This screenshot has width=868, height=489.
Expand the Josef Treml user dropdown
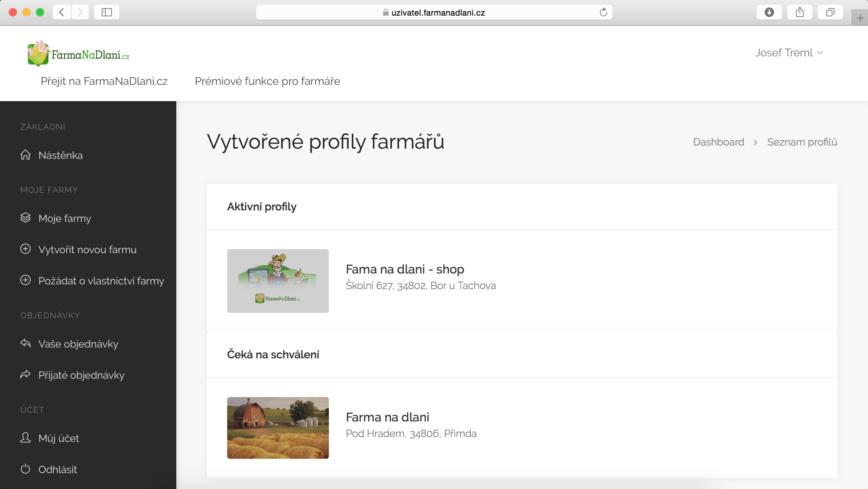(x=789, y=53)
